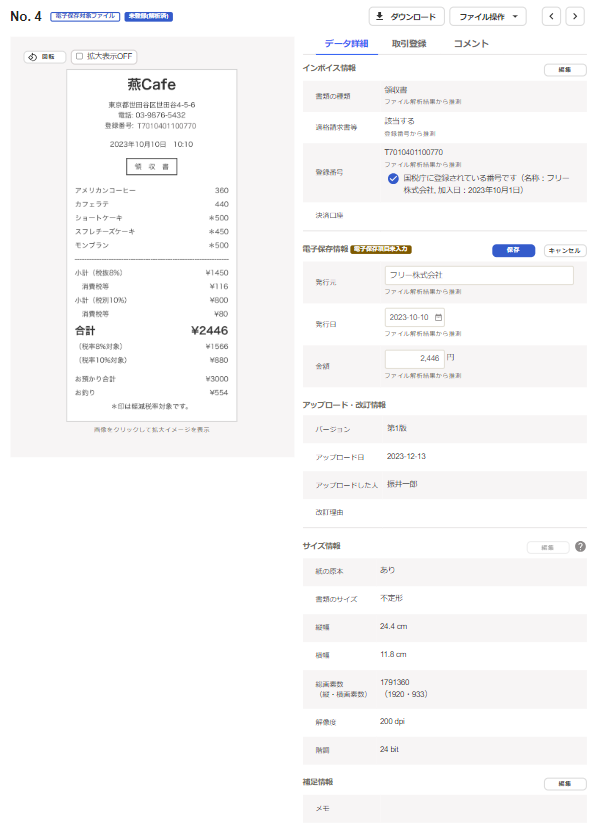Click the blue registration verified checkmark icon
The image size is (595, 830).
[x=393, y=178]
